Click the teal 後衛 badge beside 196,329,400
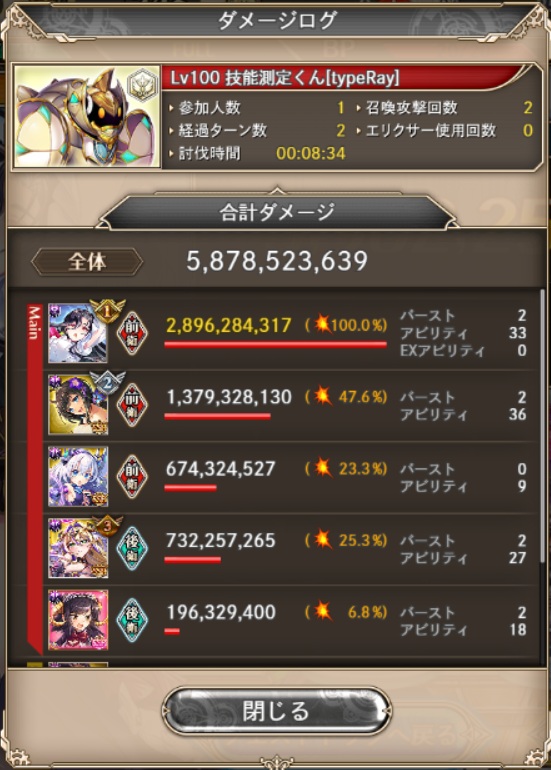This screenshot has width=551, height=770. click(132, 620)
